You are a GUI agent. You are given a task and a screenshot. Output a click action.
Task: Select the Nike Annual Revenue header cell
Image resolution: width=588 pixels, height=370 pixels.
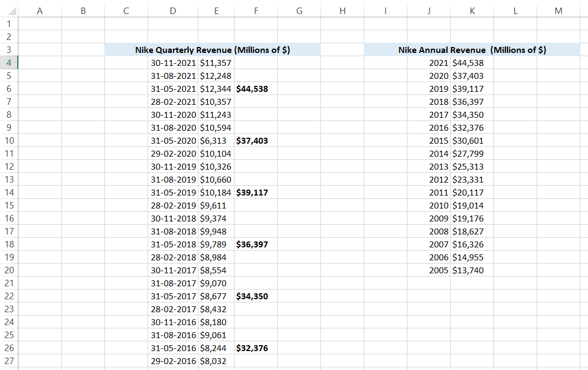tap(472, 50)
